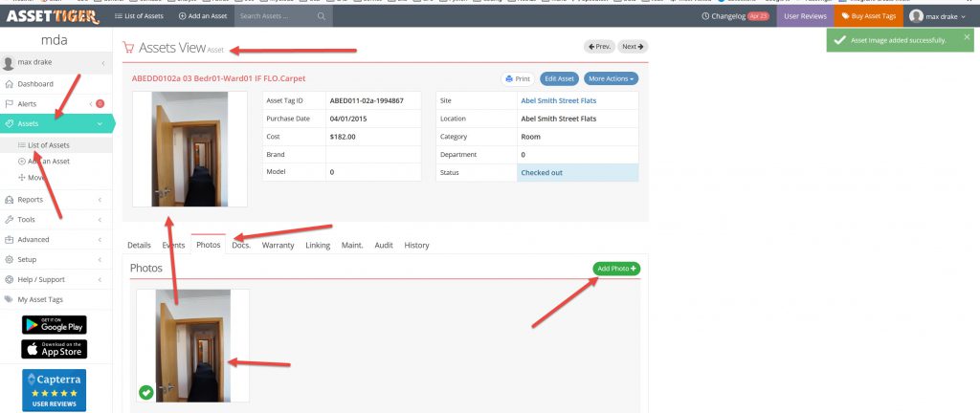Switch to the Audit tab
Viewport: 980px width, 413px height.
pos(384,246)
